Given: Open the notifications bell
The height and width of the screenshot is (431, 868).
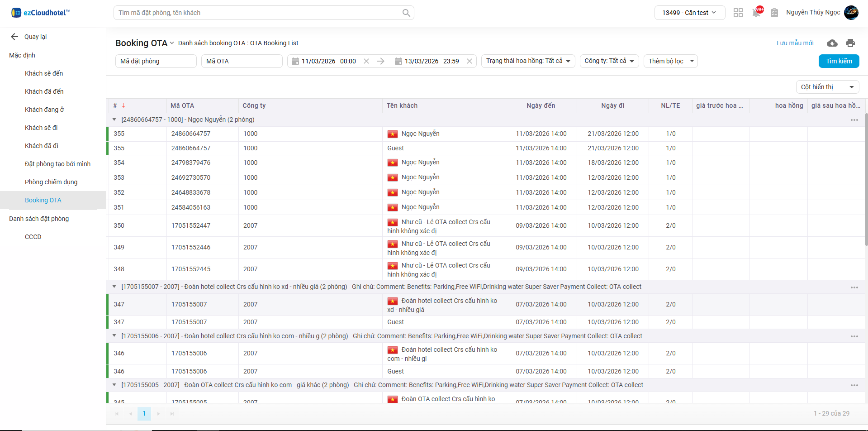Looking at the screenshot, I should 756,13.
